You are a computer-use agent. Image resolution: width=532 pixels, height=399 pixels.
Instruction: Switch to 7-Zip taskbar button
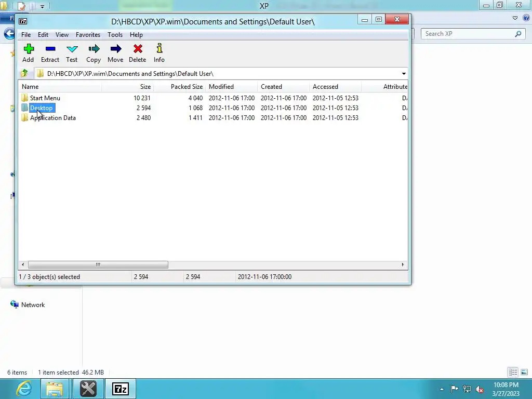click(121, 389)
